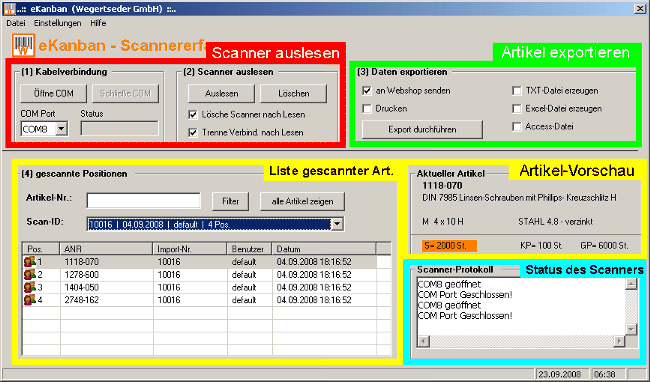This screenshot has width=650, height=382.
Task: Click the Scanner-Protokoll scroll down arrow
Action: pyautogui.click(x=631, y=329)
